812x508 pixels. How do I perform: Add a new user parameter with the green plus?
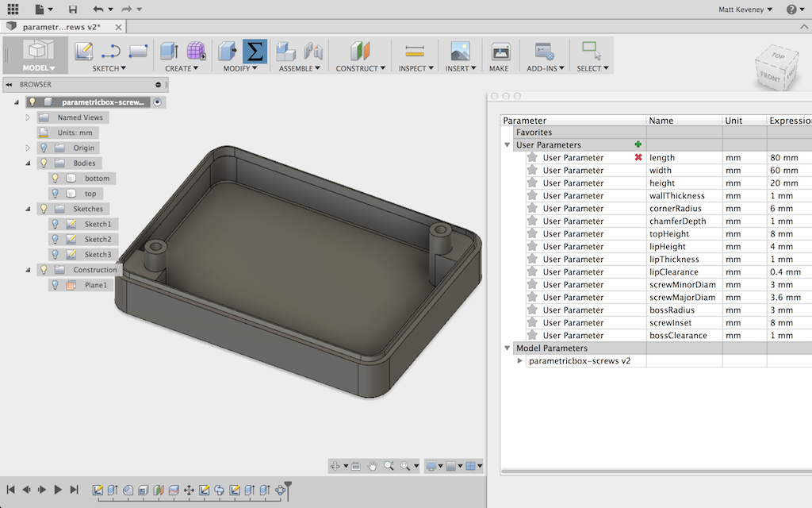pos(639,144)
